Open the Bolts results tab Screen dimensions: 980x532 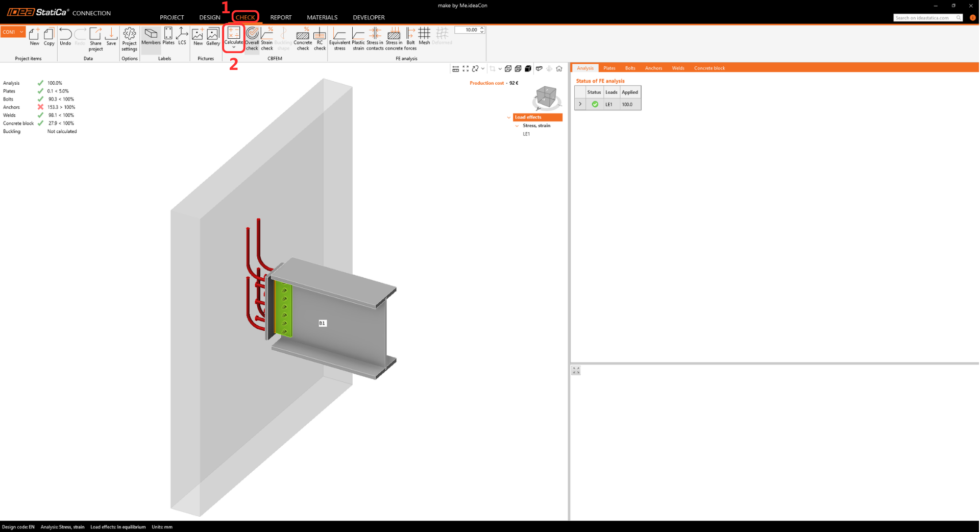pyautogui.click(x=630, y=68)
